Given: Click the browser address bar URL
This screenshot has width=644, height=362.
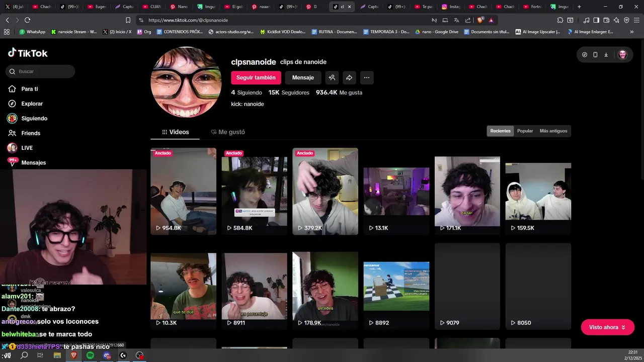Looking at the screenshot, I should pos(188,20).
